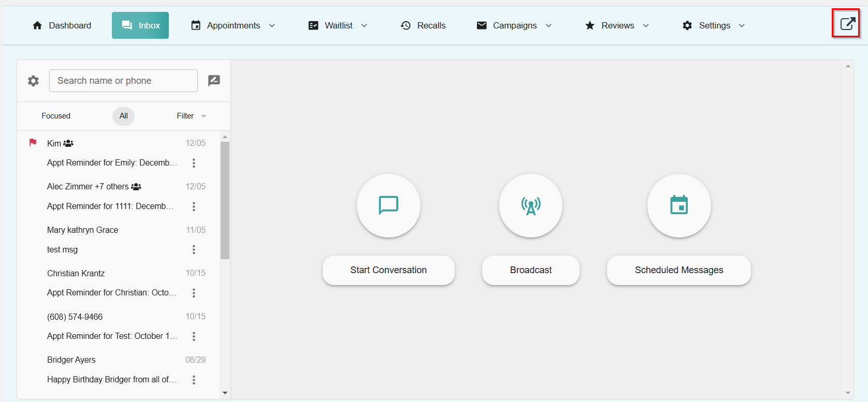Expand the Filter dropdown

[191, 116]
